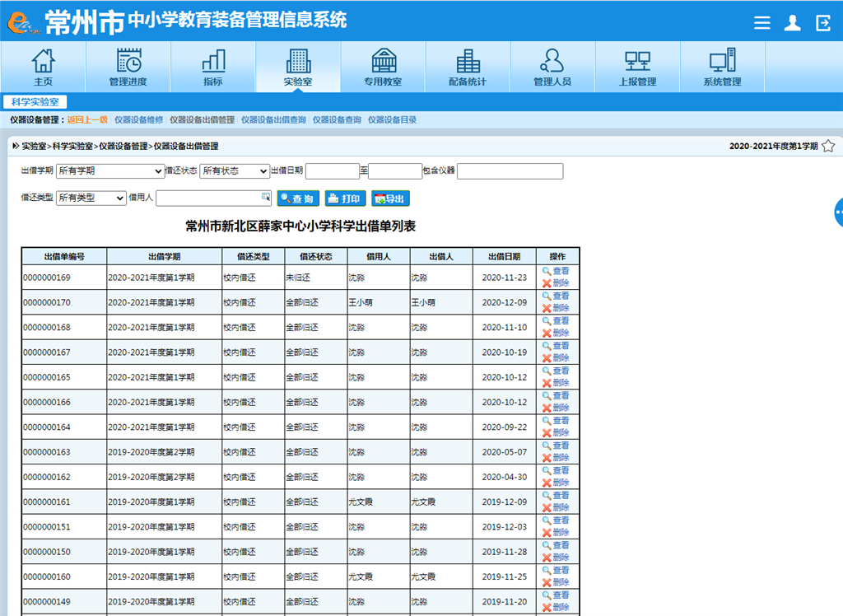This screenshot has height=616, width=843.
Task: Delete loan record 0000000170
Action: (x=556, y=308)
